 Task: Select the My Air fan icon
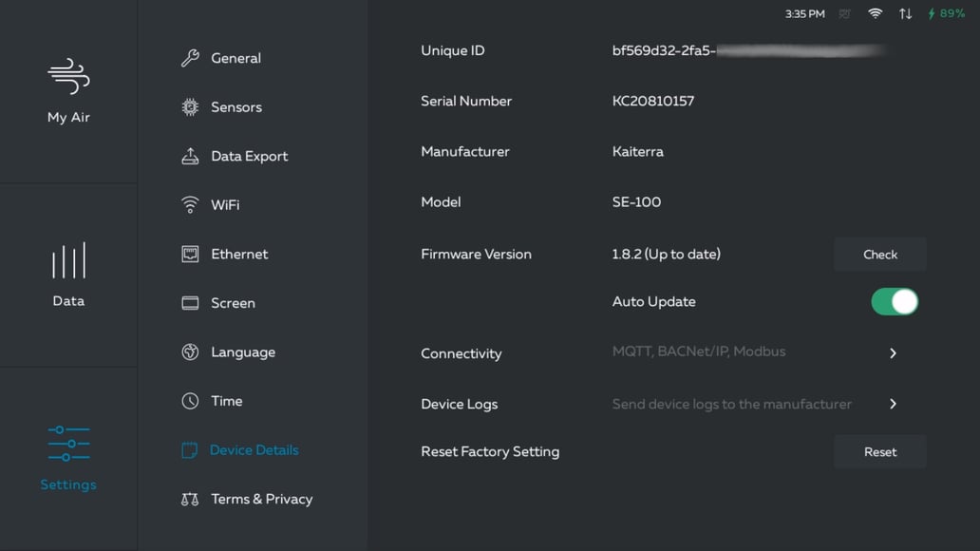tap(67, 76)
